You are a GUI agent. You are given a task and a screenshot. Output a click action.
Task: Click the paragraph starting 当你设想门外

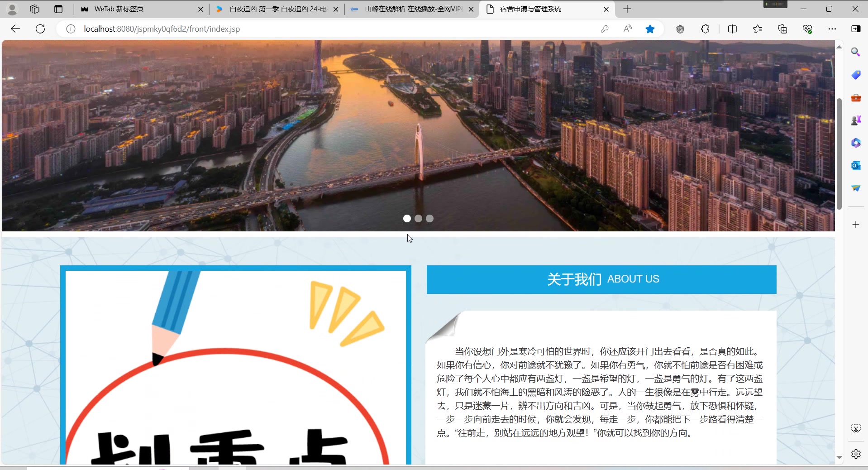(x=600, y=392)
